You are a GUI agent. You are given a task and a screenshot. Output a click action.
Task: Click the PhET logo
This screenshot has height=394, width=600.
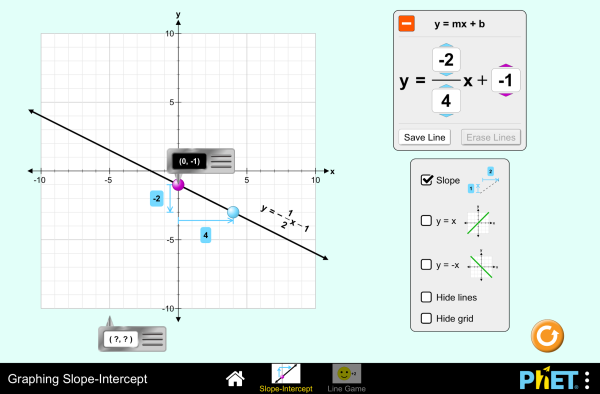(x=549, y=379)
